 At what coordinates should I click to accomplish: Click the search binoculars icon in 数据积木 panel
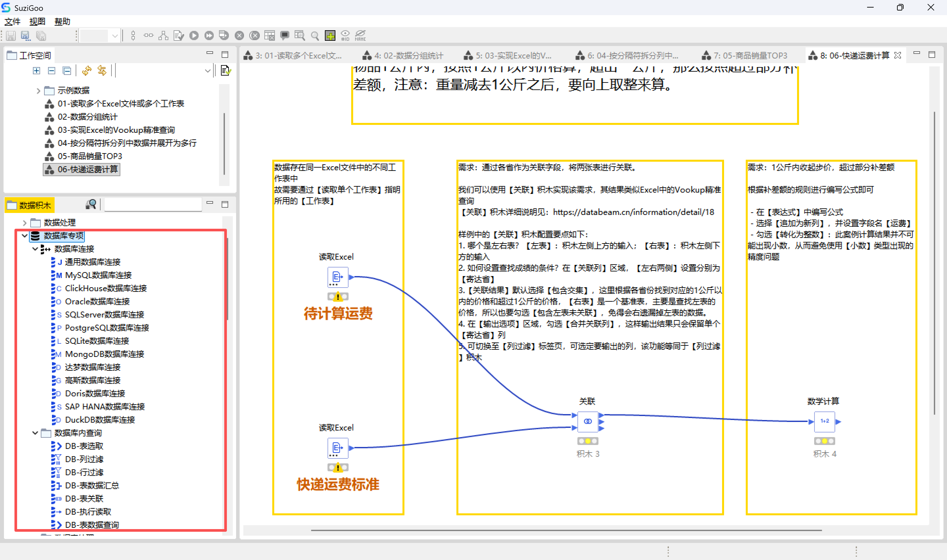coord(91,204)
